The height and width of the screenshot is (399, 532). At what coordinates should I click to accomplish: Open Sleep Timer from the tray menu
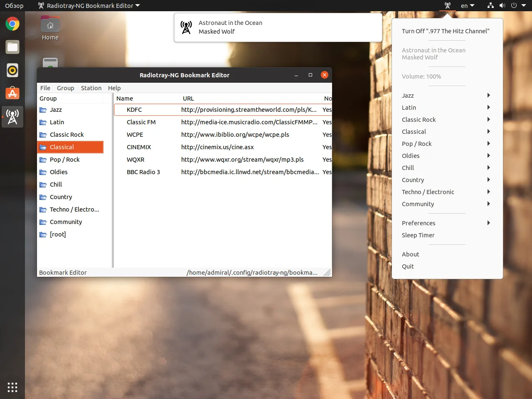pos(418,235)
